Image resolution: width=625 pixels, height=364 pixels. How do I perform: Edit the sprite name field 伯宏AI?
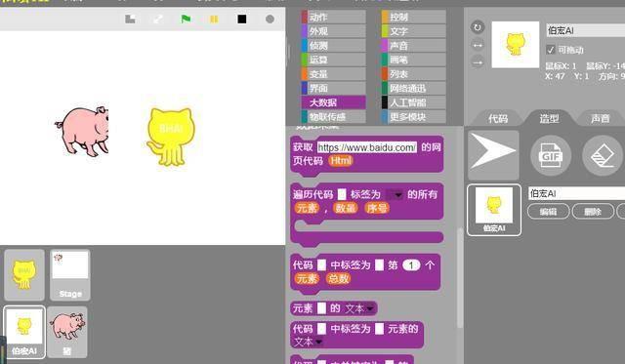point(585,30)
